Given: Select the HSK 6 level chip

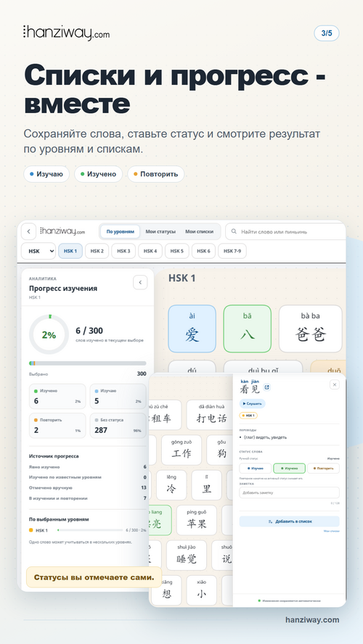Looking at the screenshot, I should click(x=203, y=251).
